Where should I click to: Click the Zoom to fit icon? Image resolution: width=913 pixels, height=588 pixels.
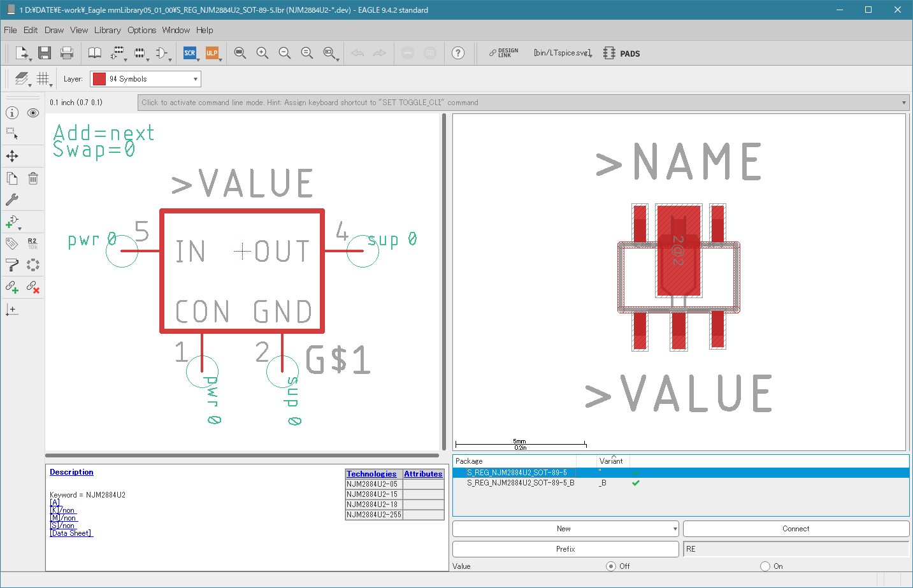240,53
